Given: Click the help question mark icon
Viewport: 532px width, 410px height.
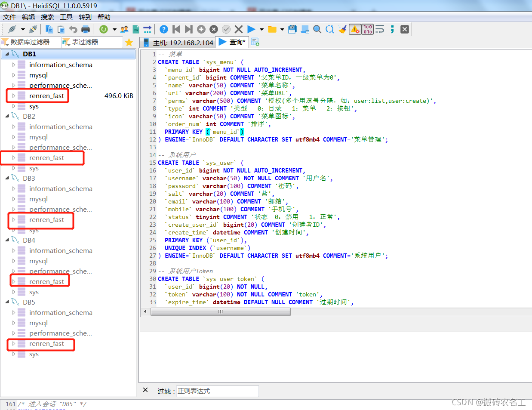Looking at the screenshot, I should (x=163, y=29).
